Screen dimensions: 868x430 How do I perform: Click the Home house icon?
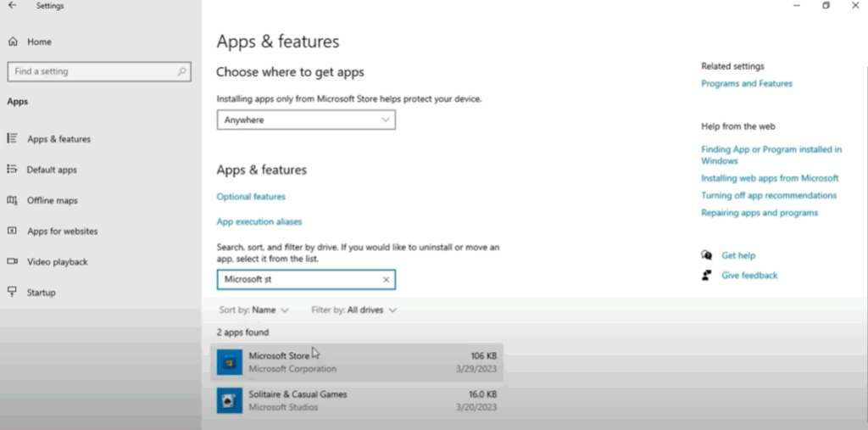coord(13,42)
